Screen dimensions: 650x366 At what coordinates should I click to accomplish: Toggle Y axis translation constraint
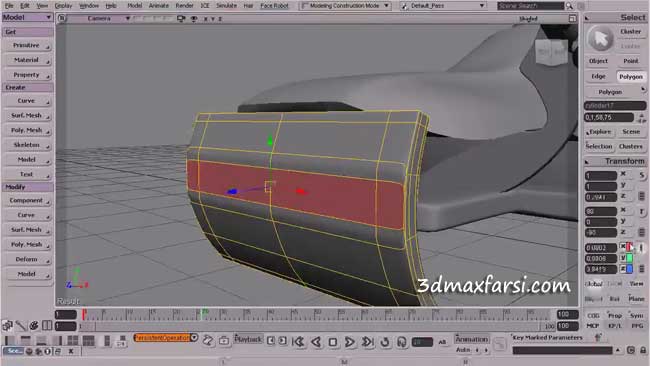coord(626,258)
